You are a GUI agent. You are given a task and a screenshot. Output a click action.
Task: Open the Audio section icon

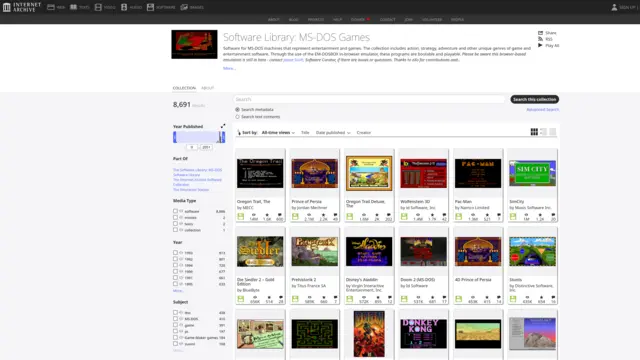click(x=124, y=7)
